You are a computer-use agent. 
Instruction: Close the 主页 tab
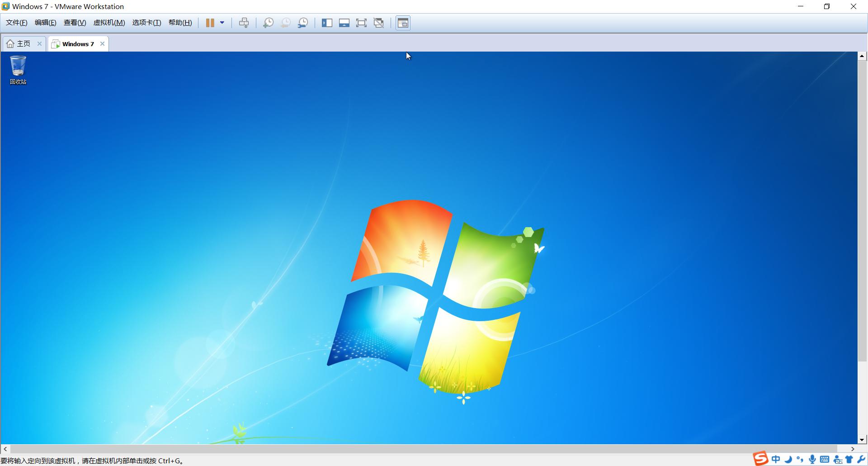(x=39, y=44)
